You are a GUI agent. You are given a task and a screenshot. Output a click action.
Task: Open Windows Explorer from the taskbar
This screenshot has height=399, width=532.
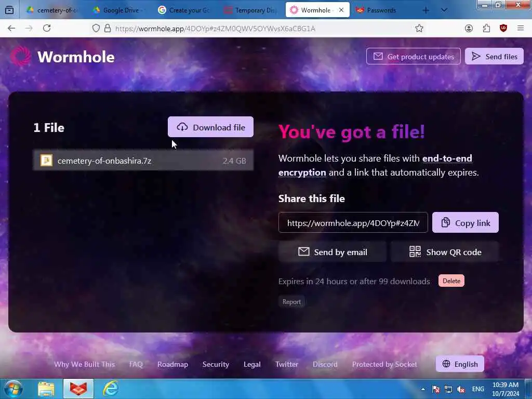[x=46, y=389]
